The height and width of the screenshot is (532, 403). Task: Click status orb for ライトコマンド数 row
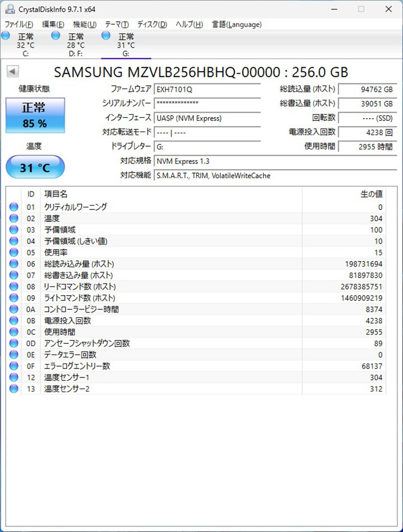(13, 298)
